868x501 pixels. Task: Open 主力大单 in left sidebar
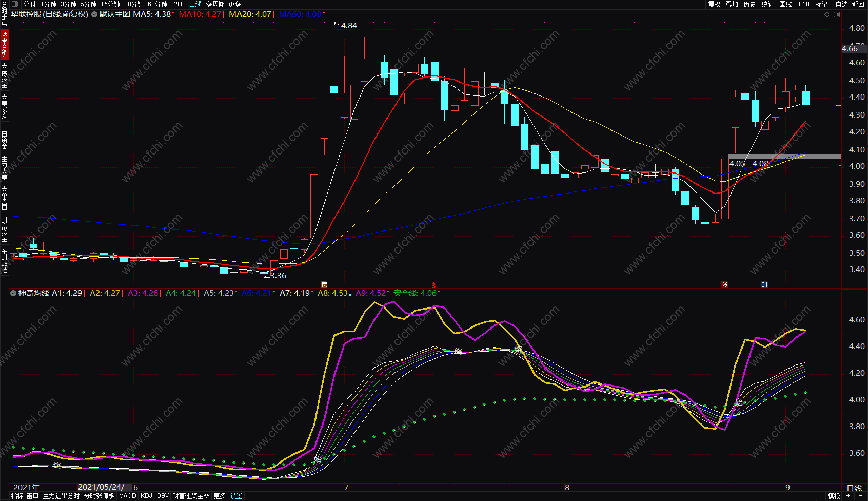click(x=4, y=168)
